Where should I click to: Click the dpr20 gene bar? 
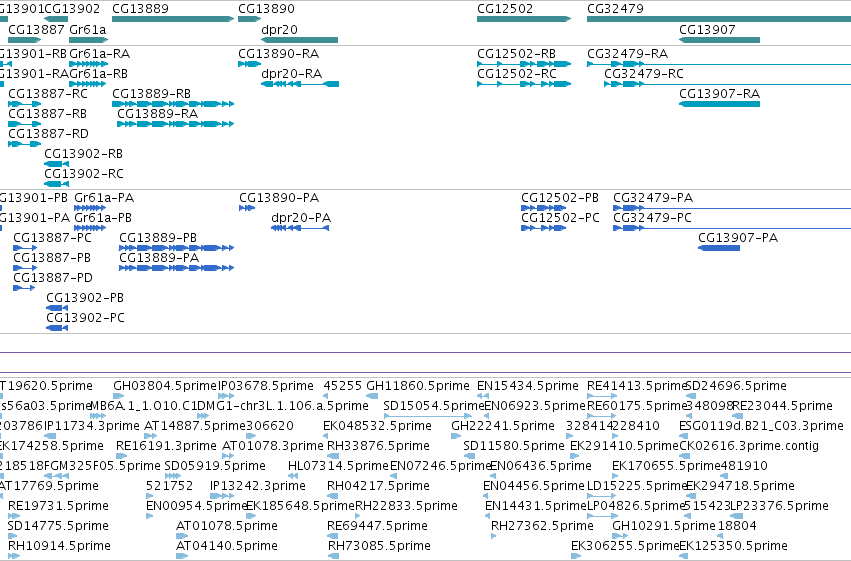(x=300, y=40)
